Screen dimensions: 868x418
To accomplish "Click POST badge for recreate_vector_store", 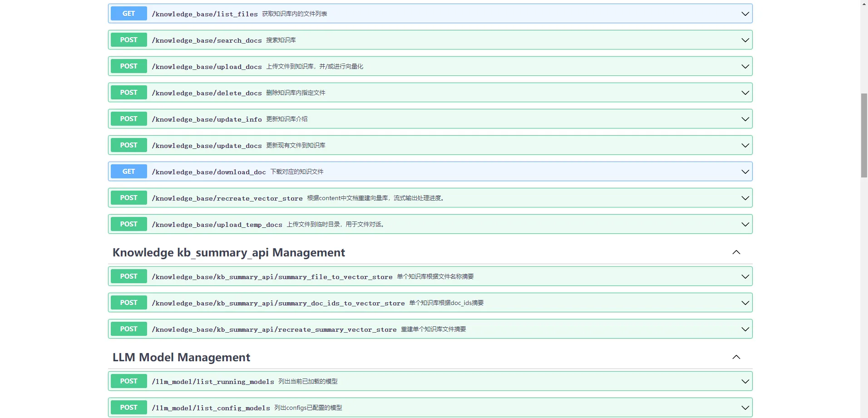I will tap(129, 198).
